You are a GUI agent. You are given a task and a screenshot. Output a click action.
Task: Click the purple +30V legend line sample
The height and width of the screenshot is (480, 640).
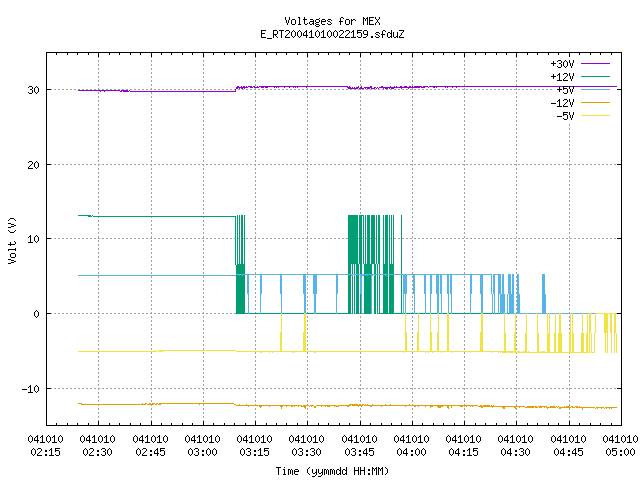pos(596,64)
